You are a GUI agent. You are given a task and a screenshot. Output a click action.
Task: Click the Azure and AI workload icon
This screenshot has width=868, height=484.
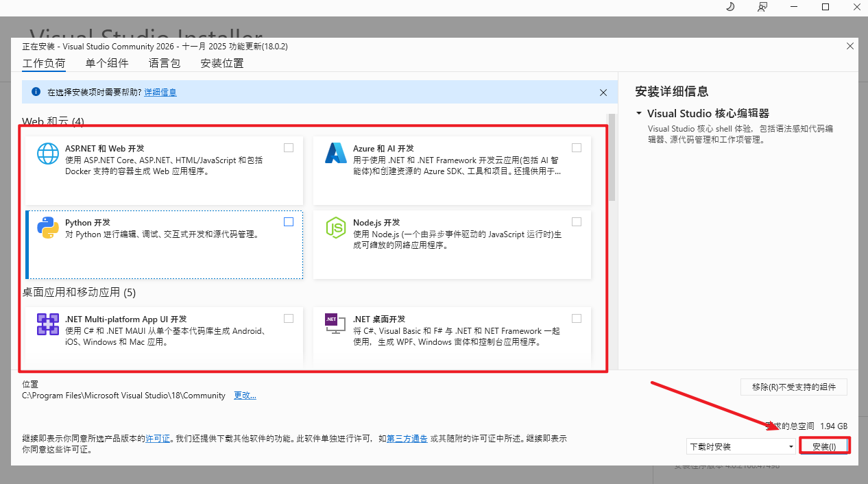[x=336, y=154]
